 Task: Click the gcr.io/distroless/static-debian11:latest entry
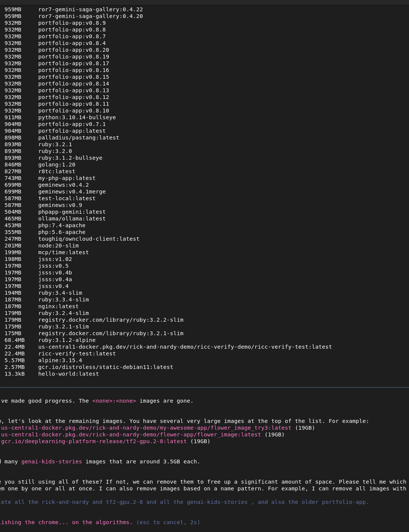[x=105, y=367]
